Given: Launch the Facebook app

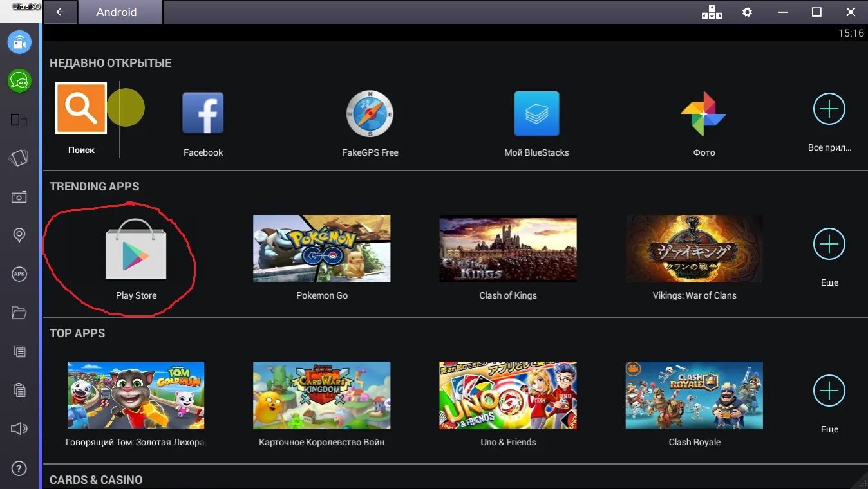Looking at the screenshot, I should [x=203, y=113].
